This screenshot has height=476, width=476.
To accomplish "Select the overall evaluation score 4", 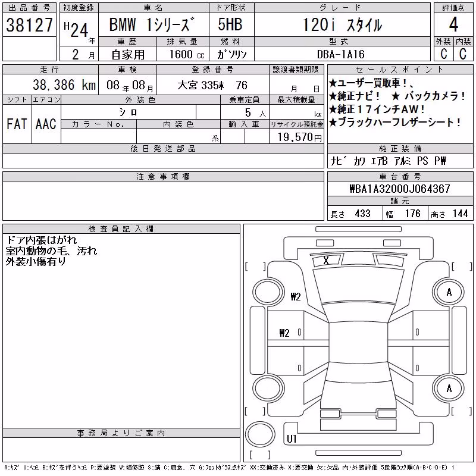I will coord(453,25).
